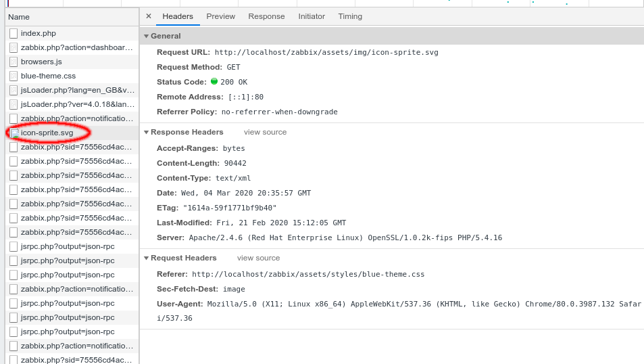The width and height of the screenshot is (644, 364).
Task: Click the Name column header
Action: (x=19, y=17)
